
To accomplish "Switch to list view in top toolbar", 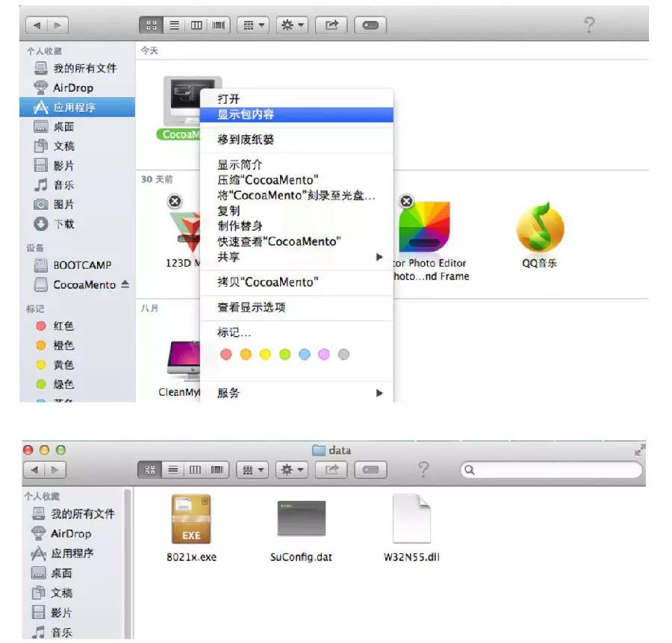I will (174, 25).
